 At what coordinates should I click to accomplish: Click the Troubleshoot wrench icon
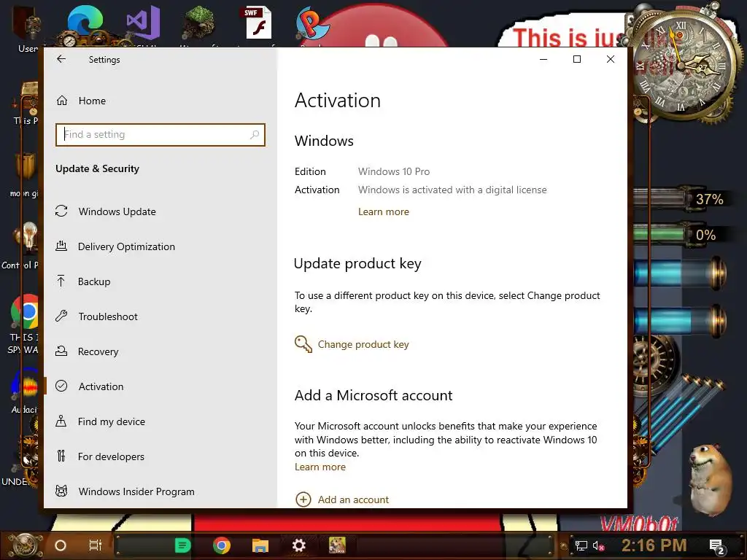click(x=61, y=316)
